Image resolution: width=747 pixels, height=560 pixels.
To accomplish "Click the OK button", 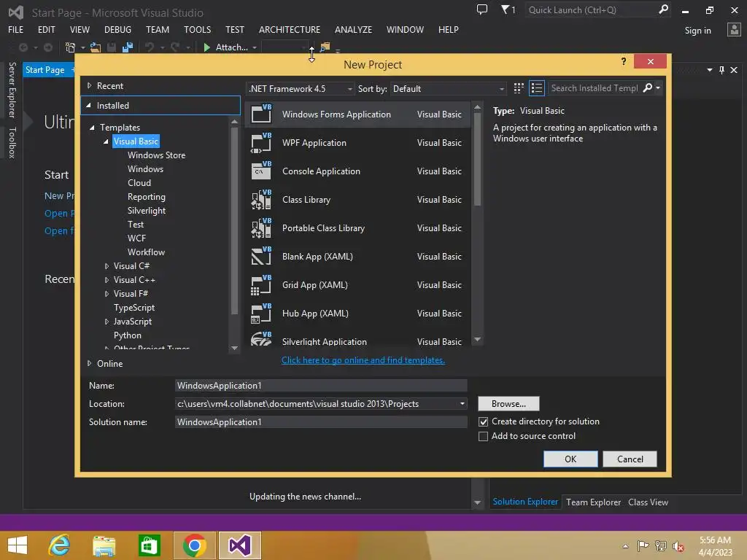I will (x=570, y=459).
